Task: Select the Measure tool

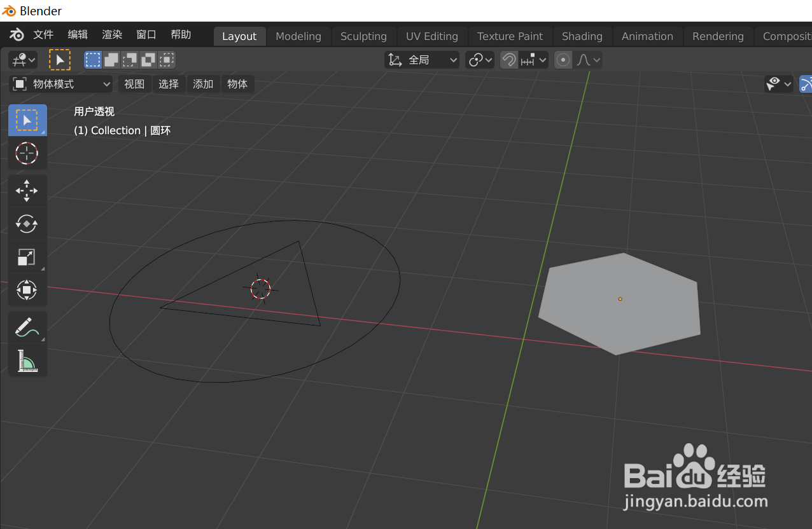Action: pos(27,360)
